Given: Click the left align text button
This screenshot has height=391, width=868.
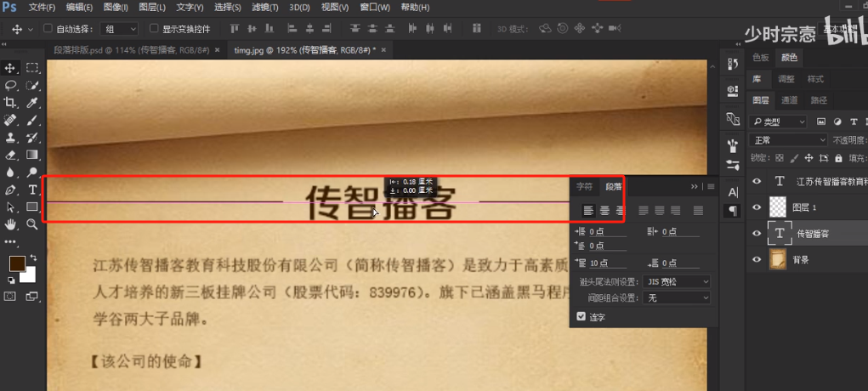Looking at the screenshot, I should point(589,211).
